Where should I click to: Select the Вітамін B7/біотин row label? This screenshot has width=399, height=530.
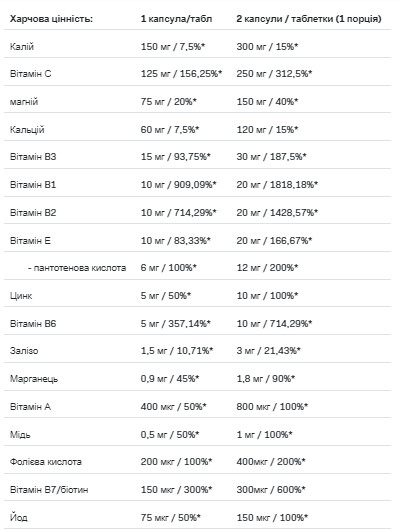coord(49,489)
